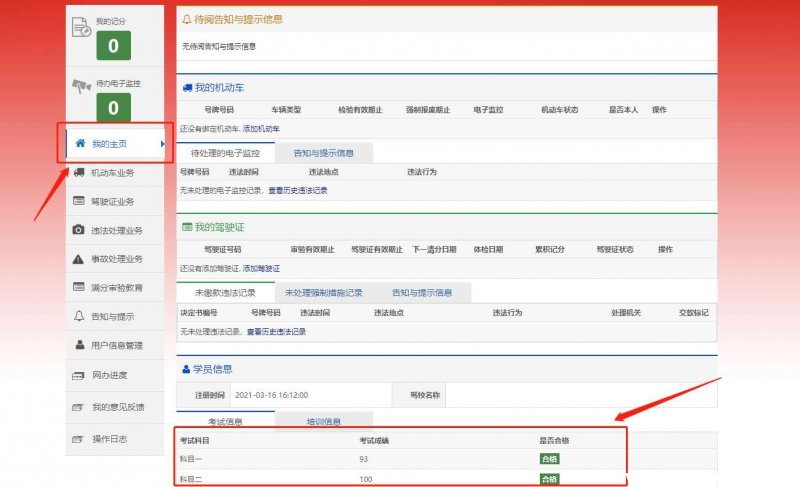Switch to the 未处理强制措施记录 tab
This screenshot has height=487, width=800.
(x=322, y=293)
